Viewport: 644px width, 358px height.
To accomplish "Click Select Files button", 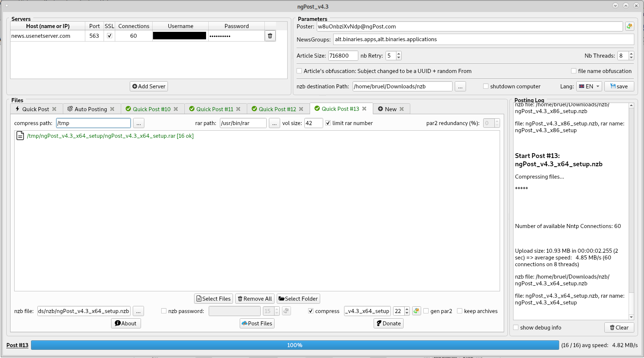I will click(214, 298).
